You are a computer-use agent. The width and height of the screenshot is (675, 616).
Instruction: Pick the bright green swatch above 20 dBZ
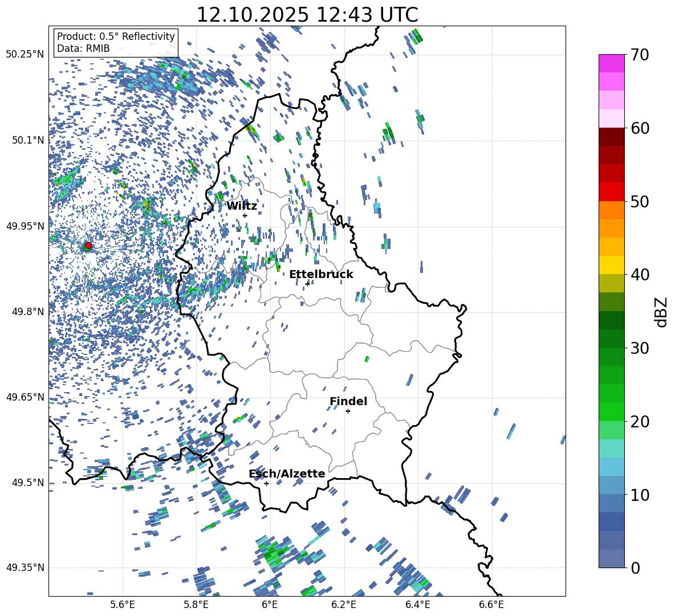point(612,411)
